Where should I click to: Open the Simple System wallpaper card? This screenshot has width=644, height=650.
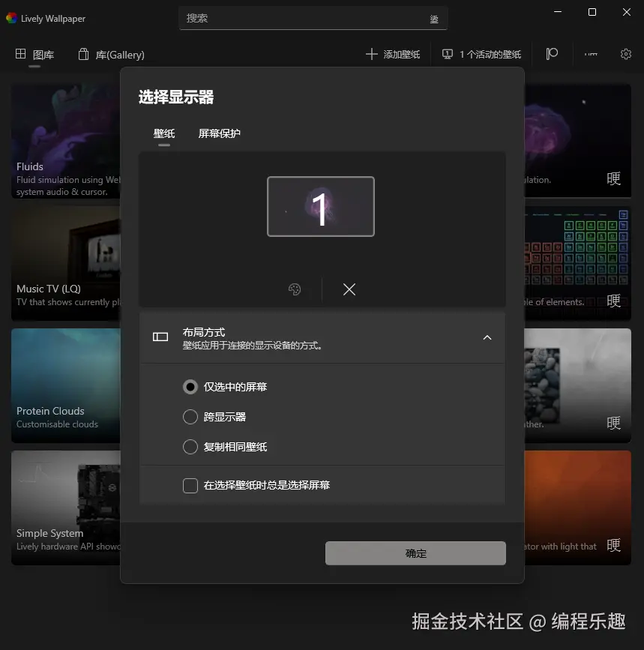point(66,508)
